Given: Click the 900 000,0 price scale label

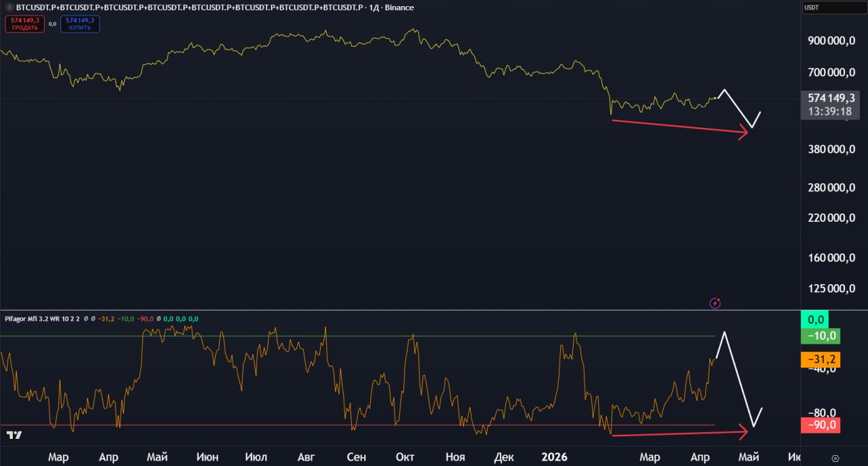Looking at the screenshot, I should (x=831, y=41).
